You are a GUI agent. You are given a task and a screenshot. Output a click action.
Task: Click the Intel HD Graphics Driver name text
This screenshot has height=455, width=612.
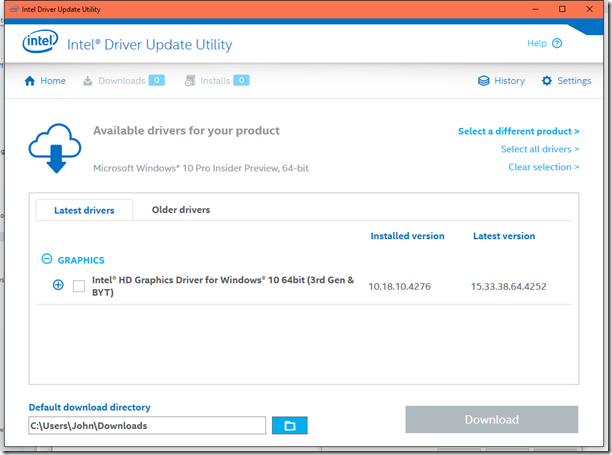point(223,286)
